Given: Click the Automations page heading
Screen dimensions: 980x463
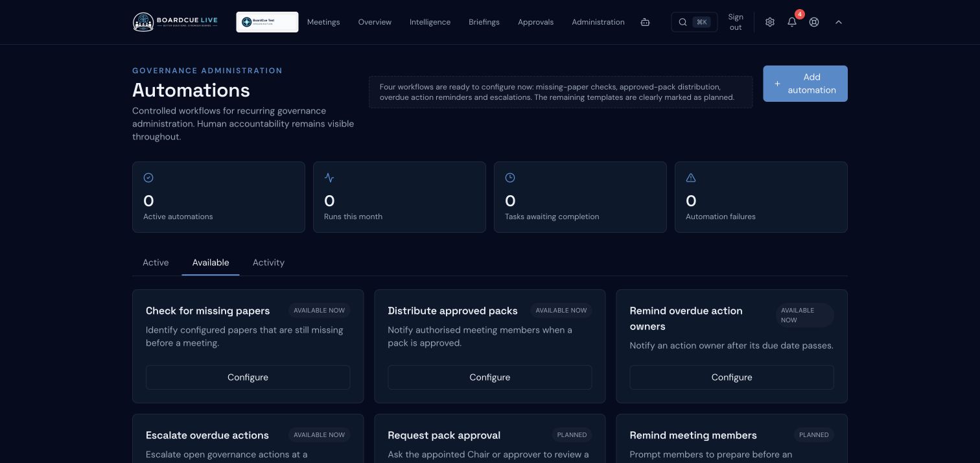Looking at the screenshot, I should click(x=191, y=90).
